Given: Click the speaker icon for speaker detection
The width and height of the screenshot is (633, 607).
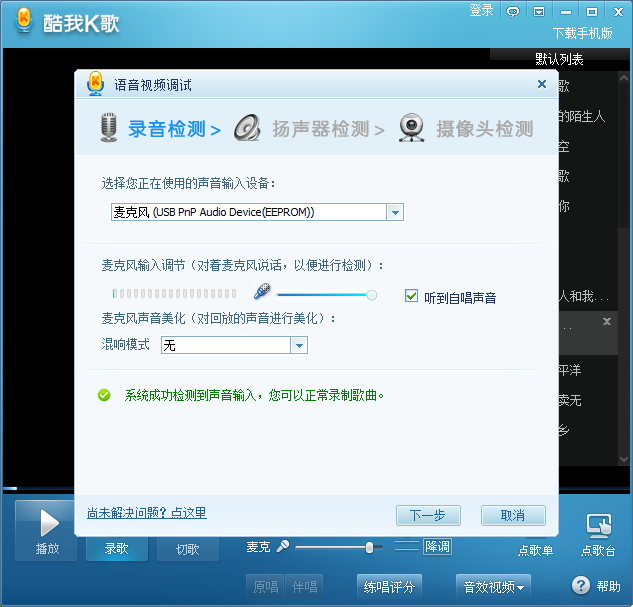Looking at the screenshot, I should (247, 128).
